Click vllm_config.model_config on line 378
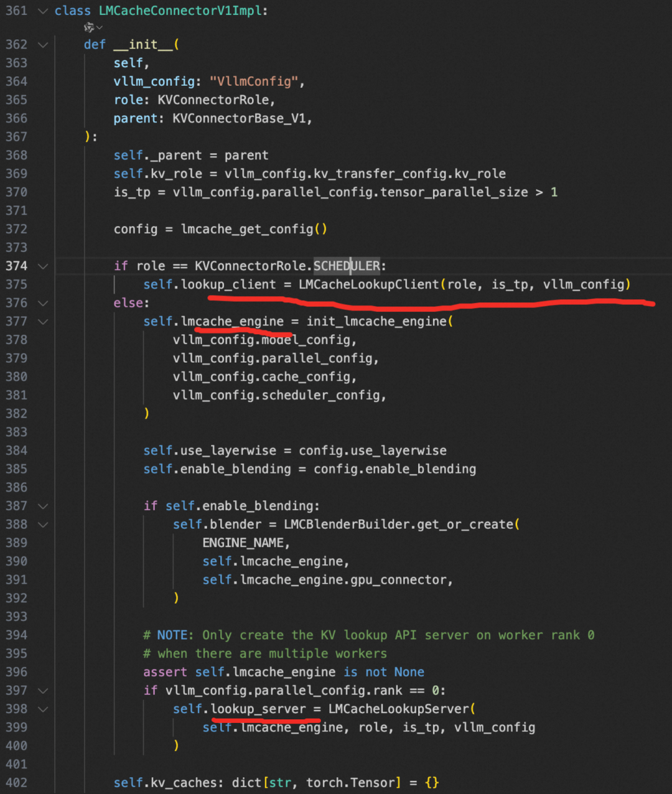Screen dimensions: 672x794 coord(261,340)
